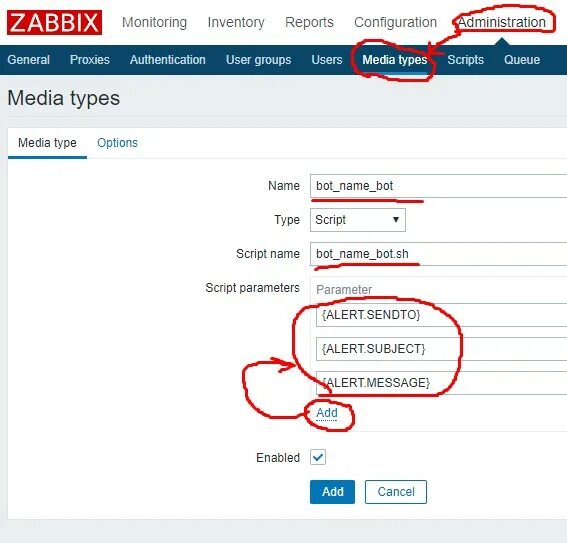
Task: Go to General submenu
Action: point(29,60)
